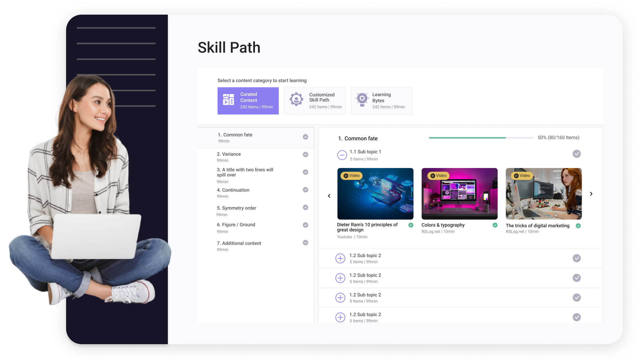Click Video badge on Dieter Ram's thumbnail
The width and height of the screenshot is (640, 364).
point(352,176)
